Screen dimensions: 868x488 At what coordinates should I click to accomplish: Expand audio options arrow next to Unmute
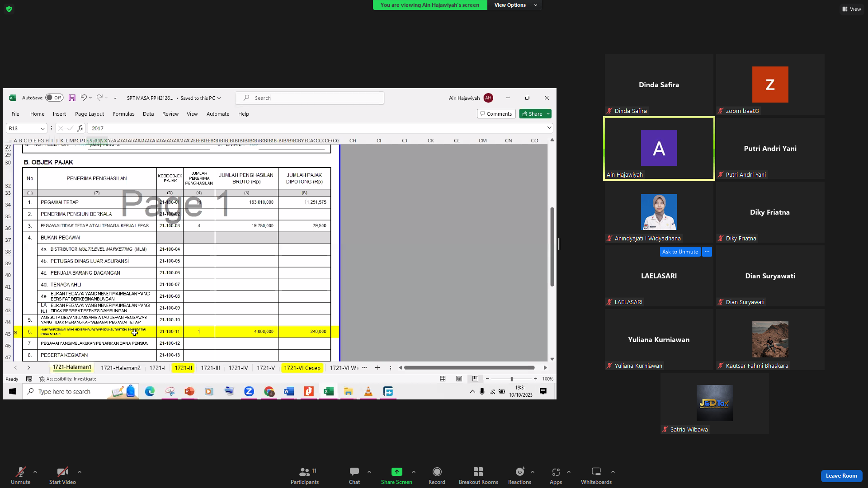point(35,472)
